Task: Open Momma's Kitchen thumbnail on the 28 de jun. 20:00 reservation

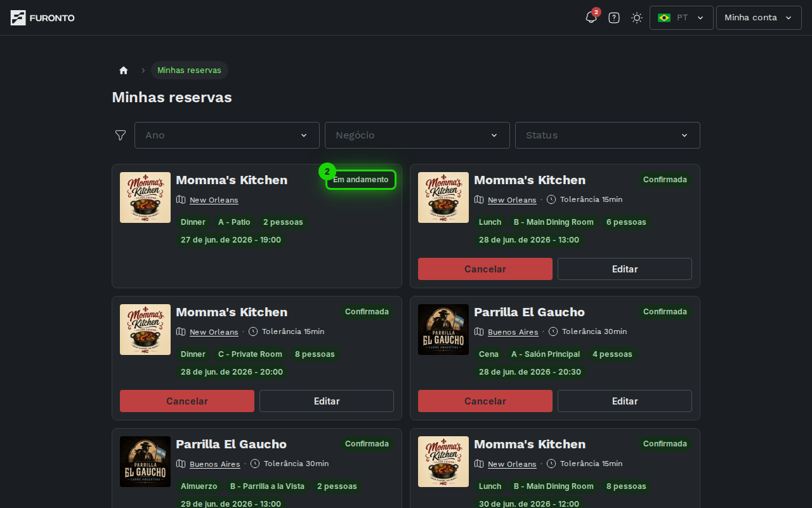Action: (x=145, y=330)
